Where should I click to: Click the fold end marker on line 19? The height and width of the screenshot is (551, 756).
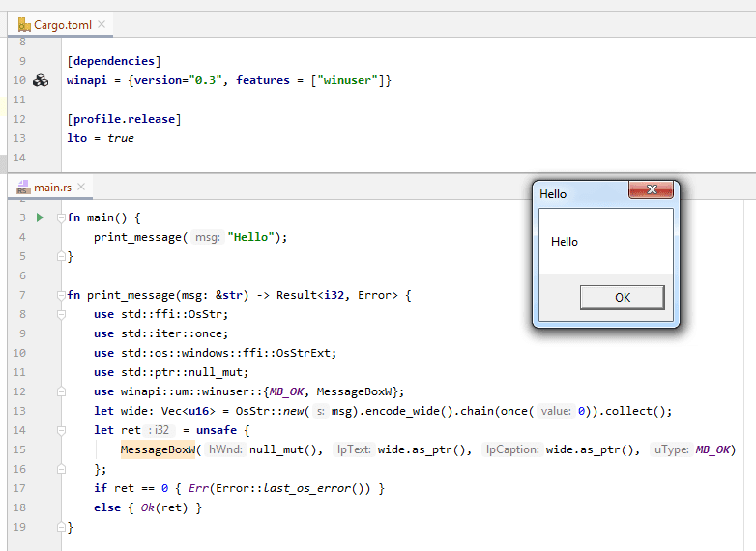(x=61, y=527)
